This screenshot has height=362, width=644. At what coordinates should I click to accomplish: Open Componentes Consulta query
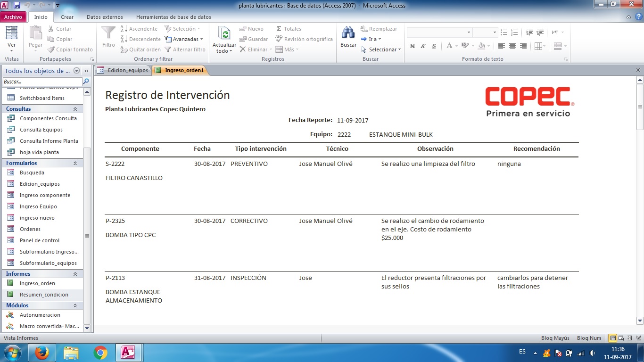tap(42, 118)
